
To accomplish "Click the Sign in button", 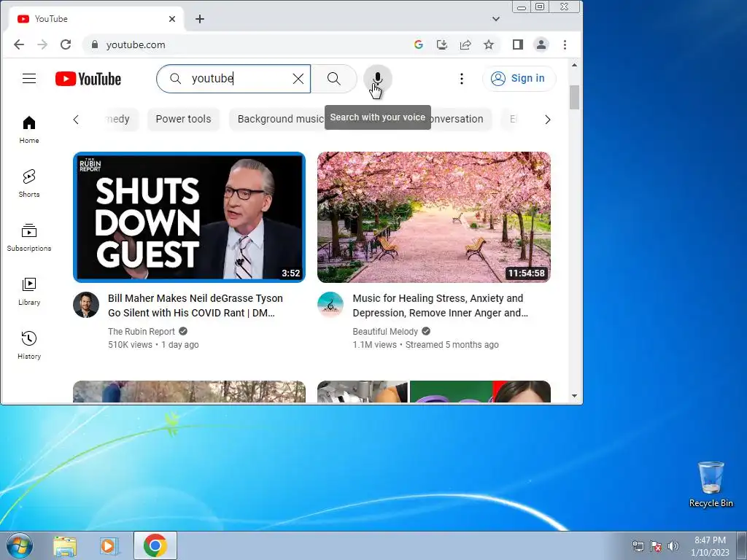I will [519, 79].
